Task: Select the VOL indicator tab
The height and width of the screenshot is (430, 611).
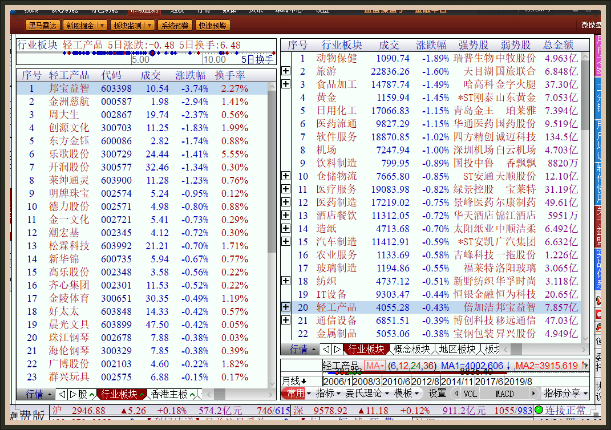Action: click(x=470, y=394)
